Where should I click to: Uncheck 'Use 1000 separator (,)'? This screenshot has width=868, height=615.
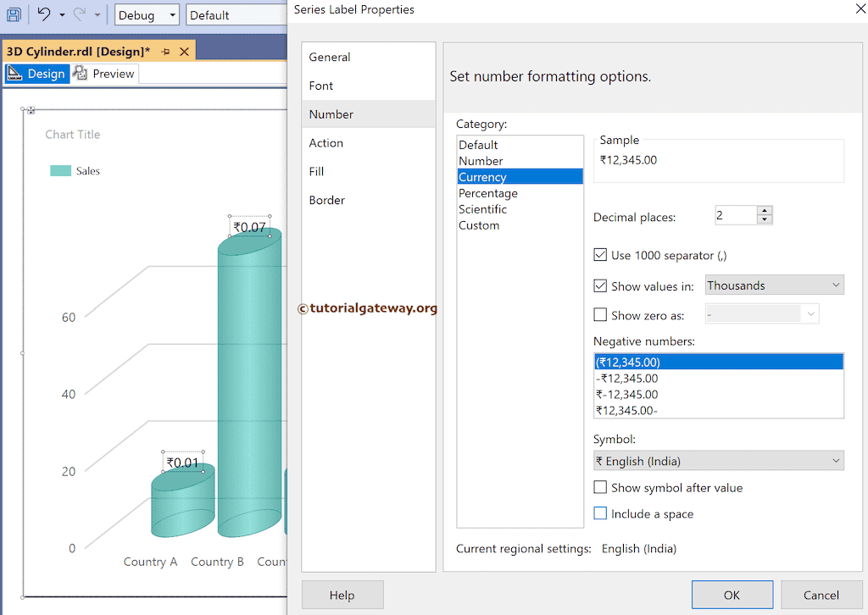601,255
